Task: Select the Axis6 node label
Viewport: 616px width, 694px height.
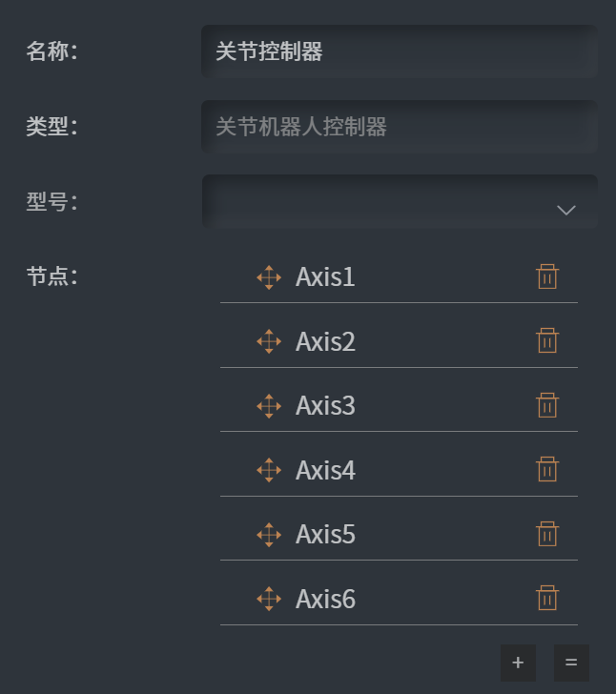Action: click(325, 599)
